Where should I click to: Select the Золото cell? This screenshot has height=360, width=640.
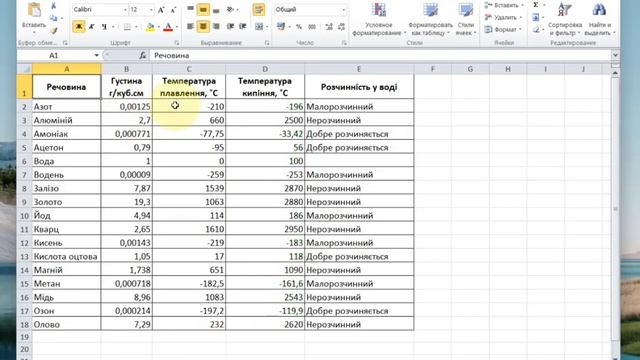pyautogui.click(x=66, y=202)
